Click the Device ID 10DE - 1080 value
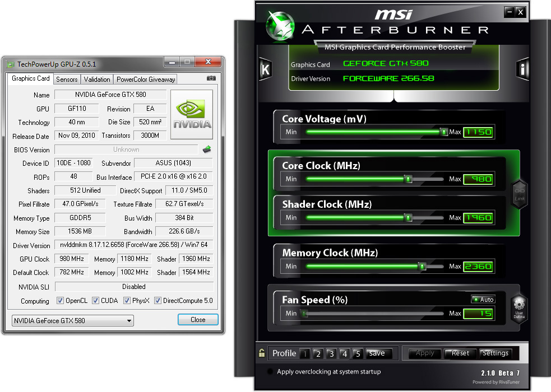Image resolution: width=551 pixels, height=392 pixels. point(73,163)
